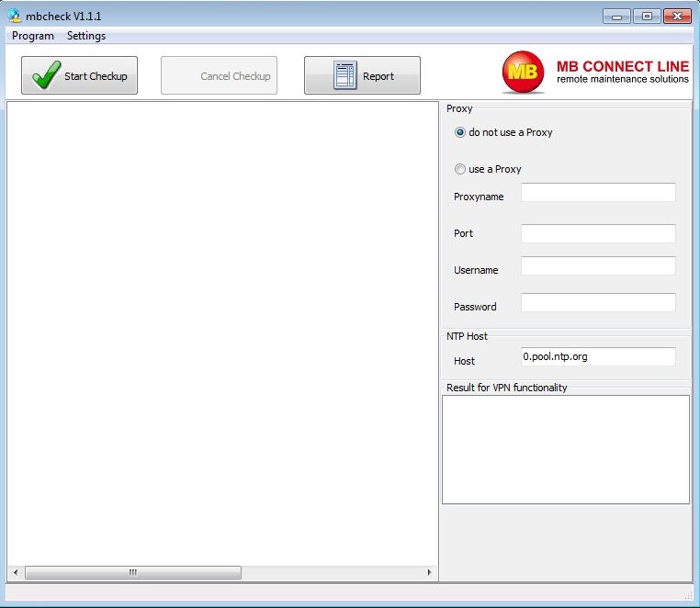This screenshot has height=608, width=700.
Task: Focus the Username input field
Action: [598, 265]
